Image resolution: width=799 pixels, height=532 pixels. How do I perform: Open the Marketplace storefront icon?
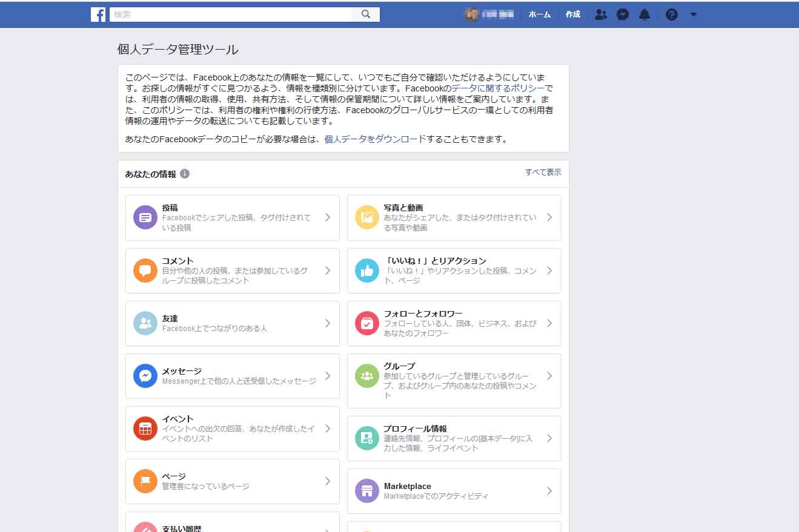(x=367, y=491)
